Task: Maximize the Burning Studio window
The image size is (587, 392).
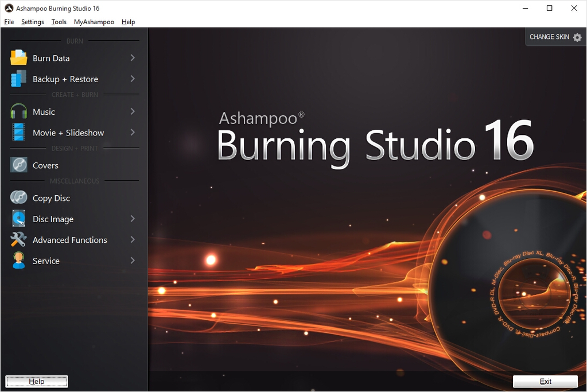Action: point(549,8)
